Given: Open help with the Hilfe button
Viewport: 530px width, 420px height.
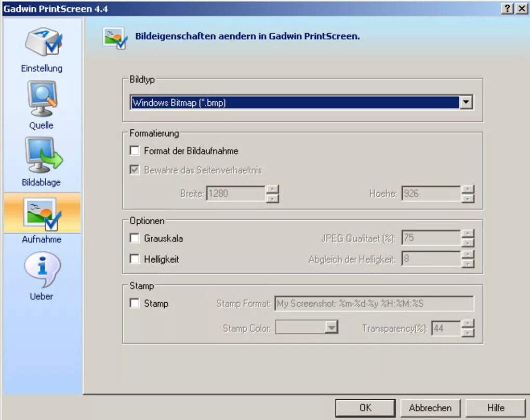Looking at the screenshot, I should coord(496,408).
